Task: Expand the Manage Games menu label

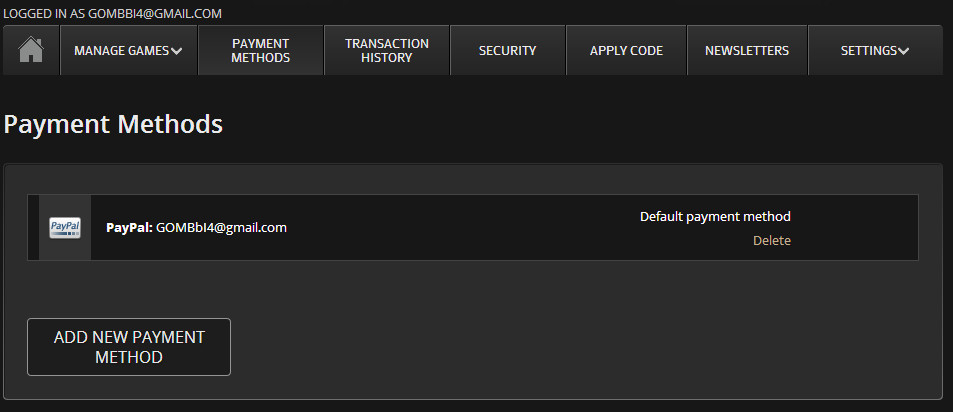Action: [121, 51]
